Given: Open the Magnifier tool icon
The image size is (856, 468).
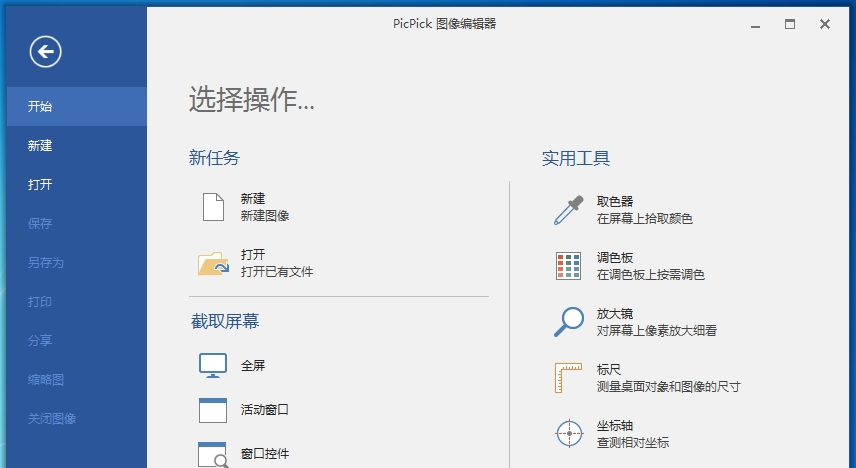Looking at the screenshot, I should coord(568,322).
